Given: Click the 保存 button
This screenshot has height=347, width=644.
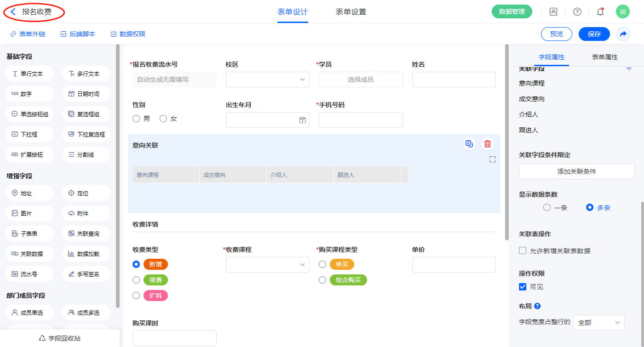Looking at the screenshot, I should pos(594,34).
